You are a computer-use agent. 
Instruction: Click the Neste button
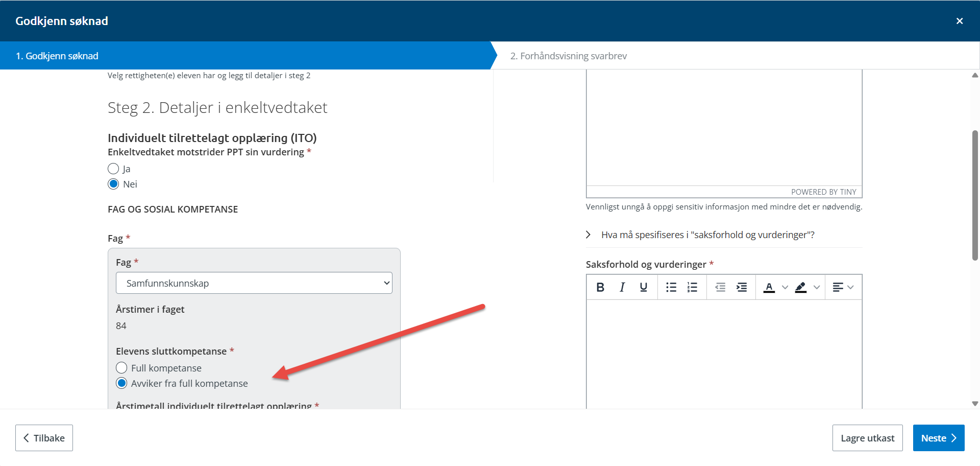pos(939,438)
